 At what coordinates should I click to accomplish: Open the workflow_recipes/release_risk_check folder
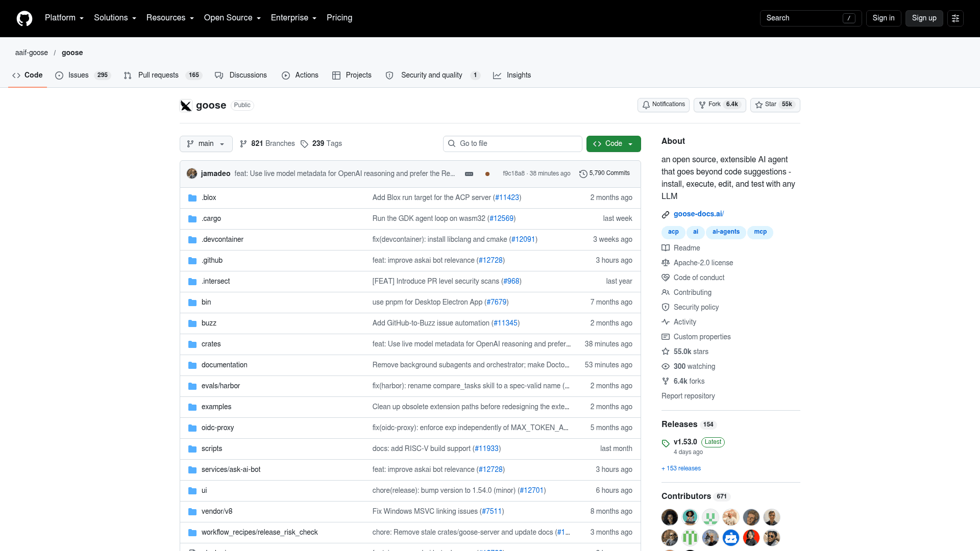point(259,533)
